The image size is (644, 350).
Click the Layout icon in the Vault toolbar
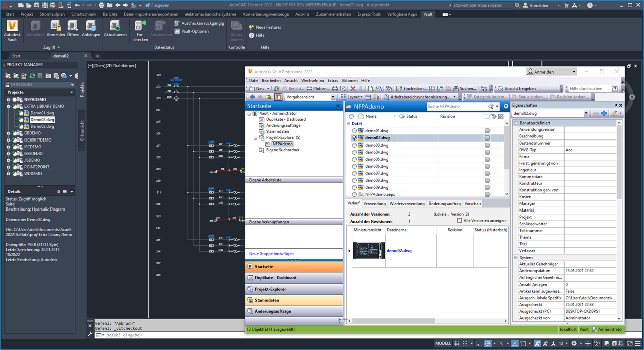(x=344, y=96)
